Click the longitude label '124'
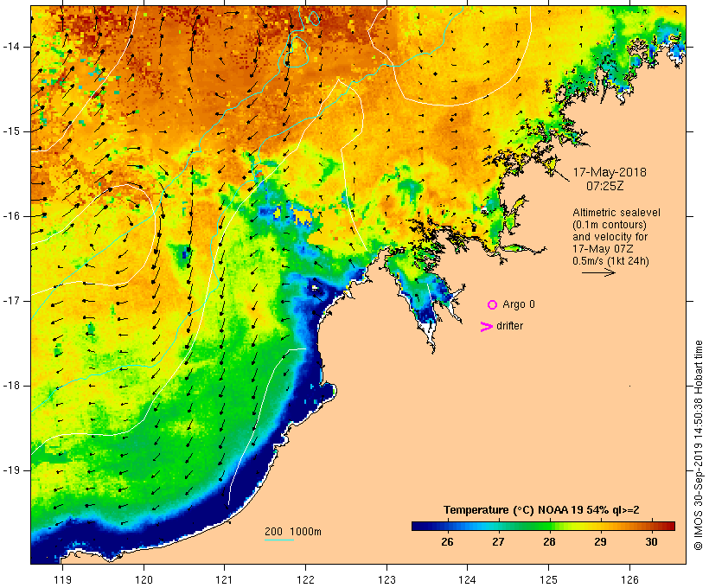 (x=468, y=579)
